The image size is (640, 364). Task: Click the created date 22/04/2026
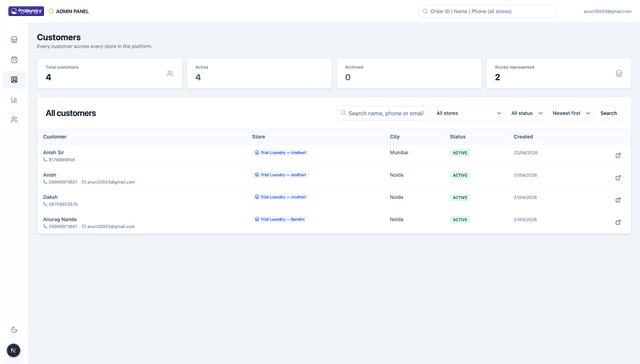point(525,153)
